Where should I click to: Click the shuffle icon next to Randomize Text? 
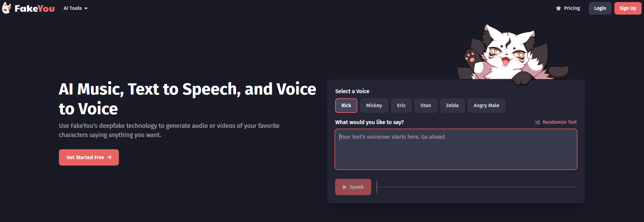tap(537, 122)
